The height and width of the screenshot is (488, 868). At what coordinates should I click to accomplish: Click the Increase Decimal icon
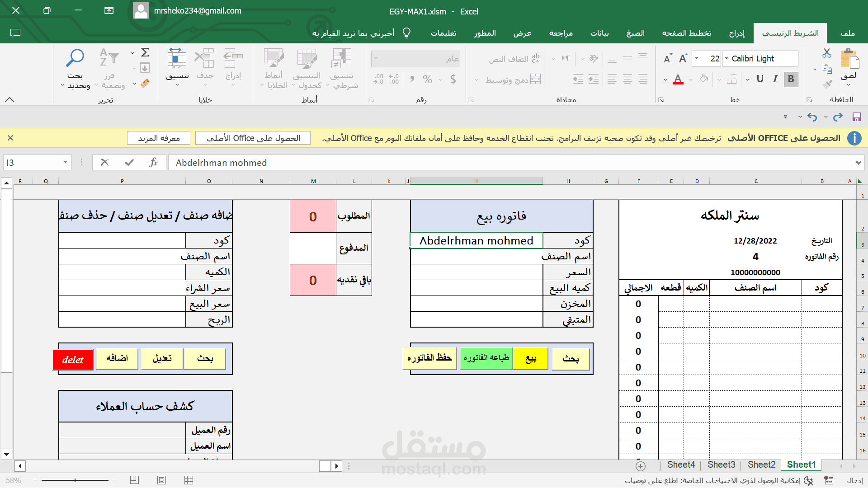(394, 80)
